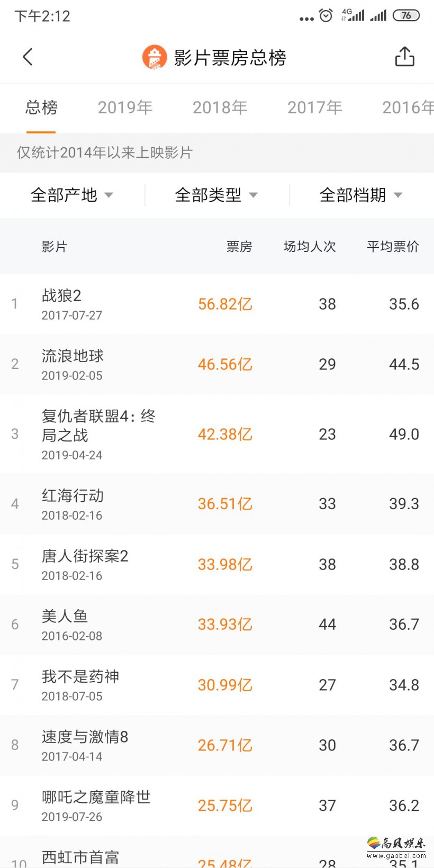Tap the orange lighthouse app logo
The image size is (434, 868).
point(155,57)
